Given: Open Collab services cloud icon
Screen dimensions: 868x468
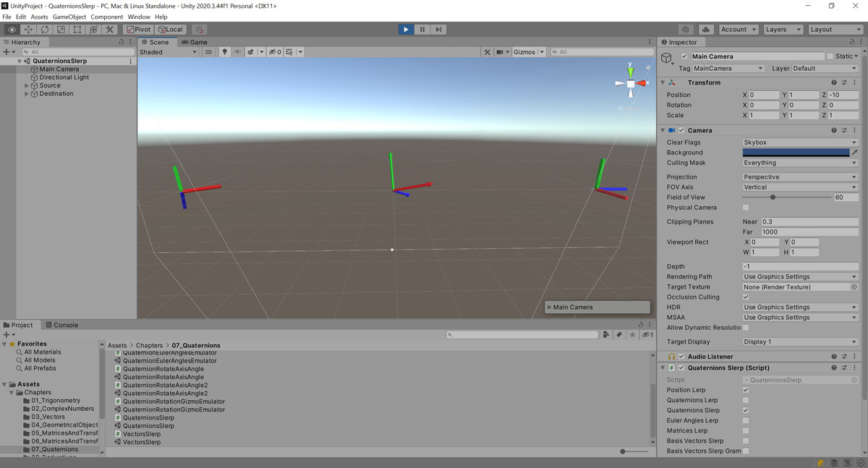Looking at the screenshot, I should coord(706,30).
